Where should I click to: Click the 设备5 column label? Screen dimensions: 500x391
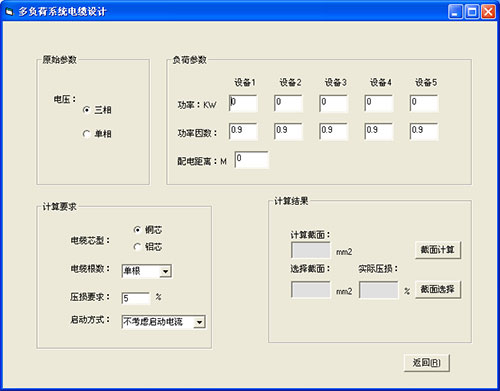[x=426, y=82]
